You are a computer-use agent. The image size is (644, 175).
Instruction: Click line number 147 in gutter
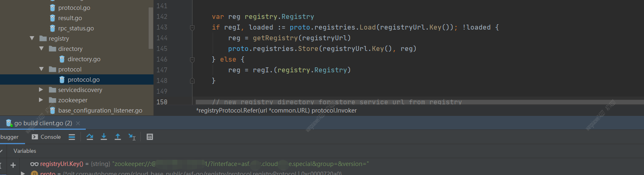point(162,70)
